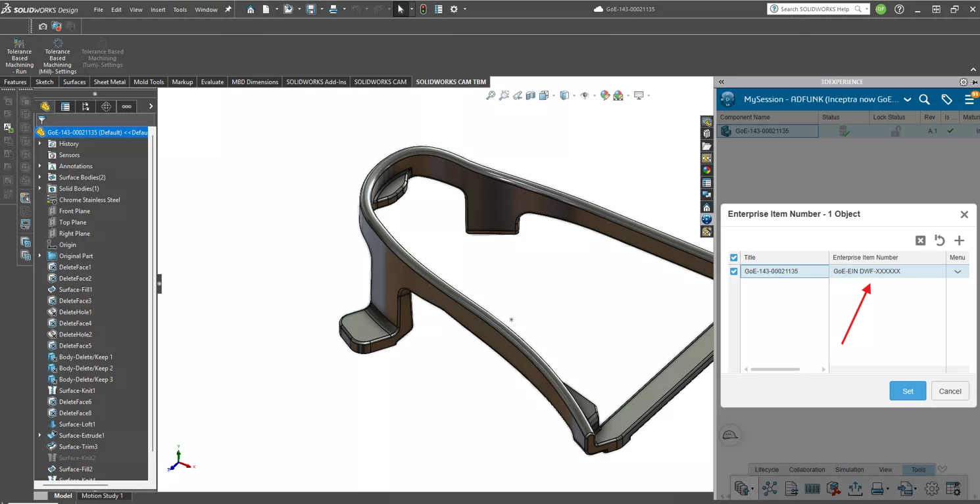This screenshot has width=980, height=504.
Task: Switch to the Evaluate tab
Action: 212,82
